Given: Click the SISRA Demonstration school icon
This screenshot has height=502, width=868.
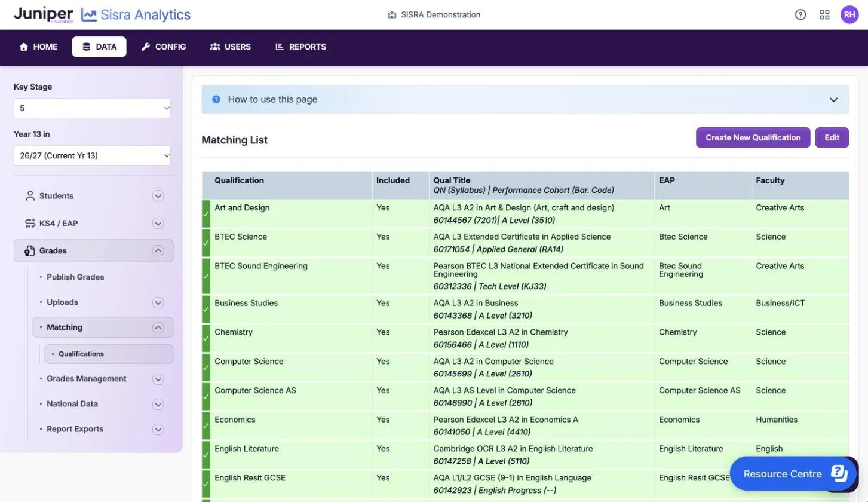Looking at the screenshot, I should pyautogui.click(x=392, y=15).
